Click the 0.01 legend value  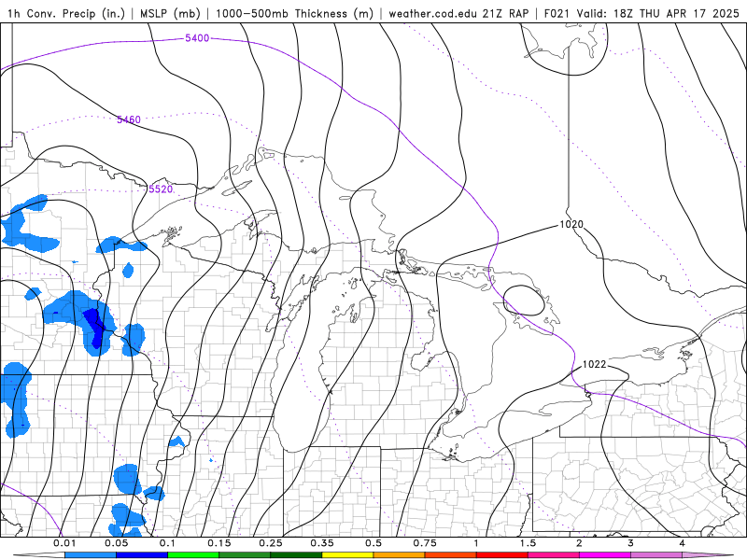point(64,543)
